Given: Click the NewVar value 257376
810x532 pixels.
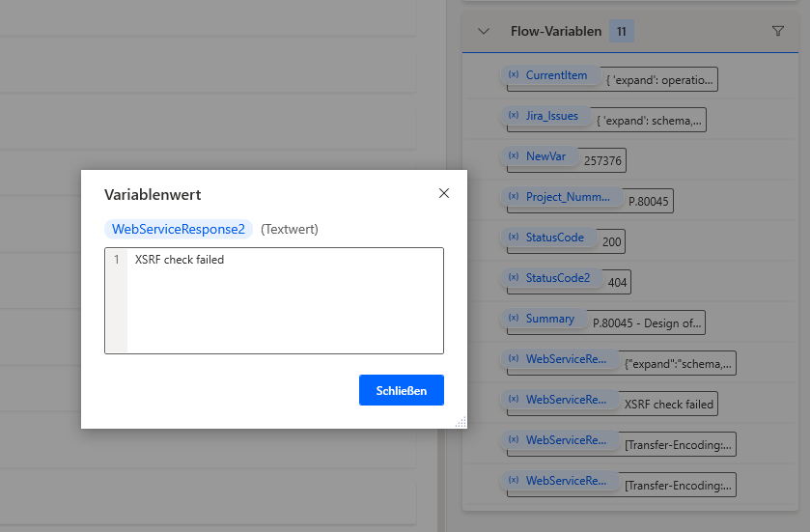Looking at the screenshot, I should pos(602,161).
